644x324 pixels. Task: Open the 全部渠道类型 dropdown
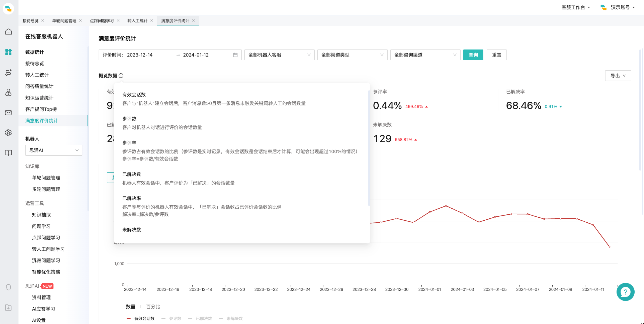point(352,55)
